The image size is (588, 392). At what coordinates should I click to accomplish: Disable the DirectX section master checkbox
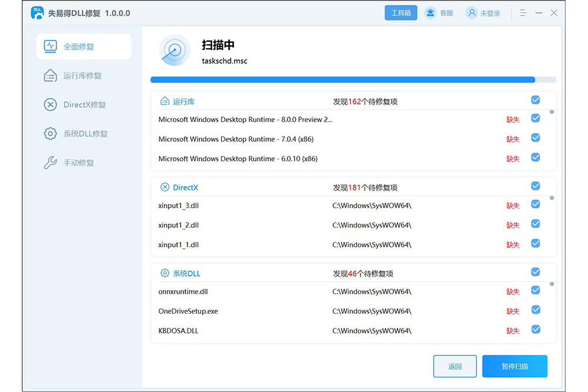coord(536,186)
